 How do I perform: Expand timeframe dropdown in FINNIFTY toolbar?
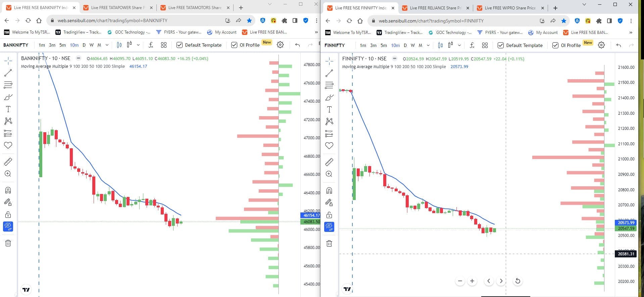428,45
